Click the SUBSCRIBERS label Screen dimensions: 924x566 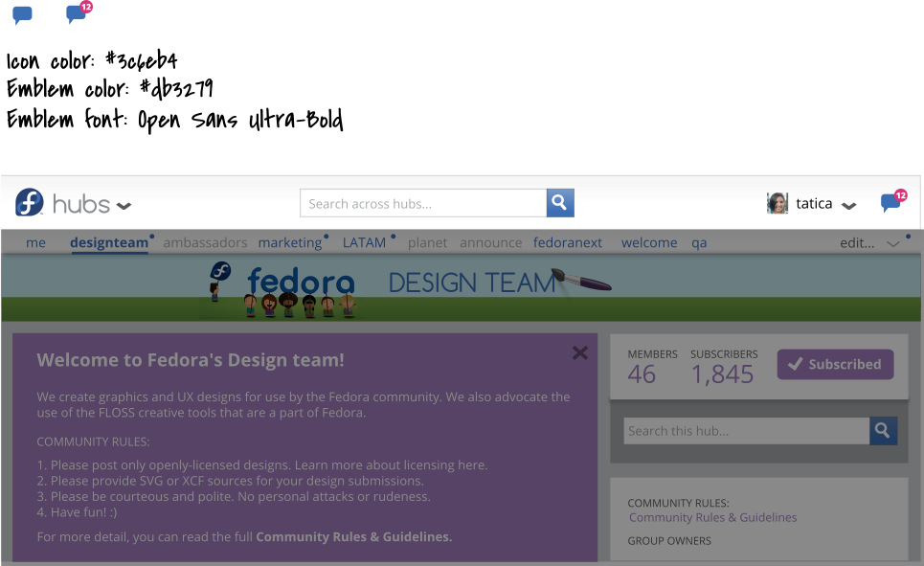pyautogui.click(x=724, y=354)
